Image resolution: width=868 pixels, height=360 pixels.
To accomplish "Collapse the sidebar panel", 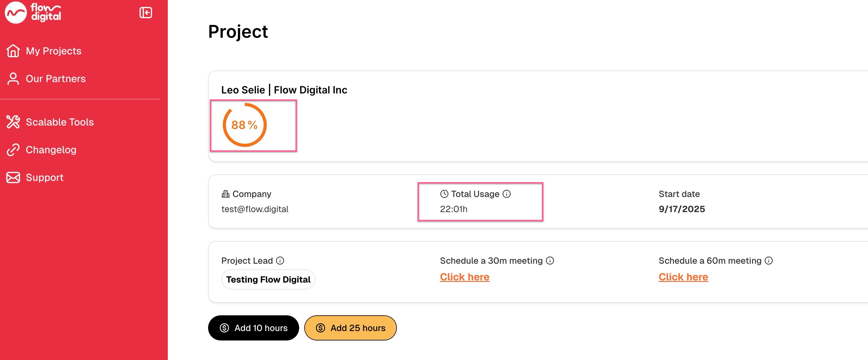I will pyautogui.click(x=146, y=13).
